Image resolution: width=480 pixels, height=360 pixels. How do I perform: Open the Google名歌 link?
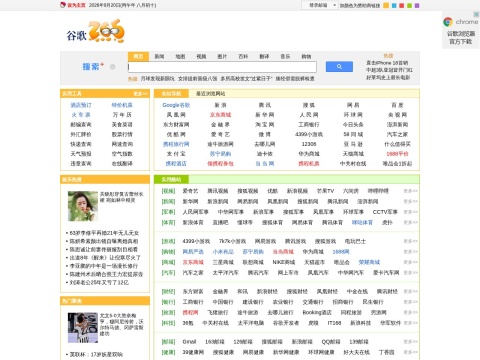[176, 105]
